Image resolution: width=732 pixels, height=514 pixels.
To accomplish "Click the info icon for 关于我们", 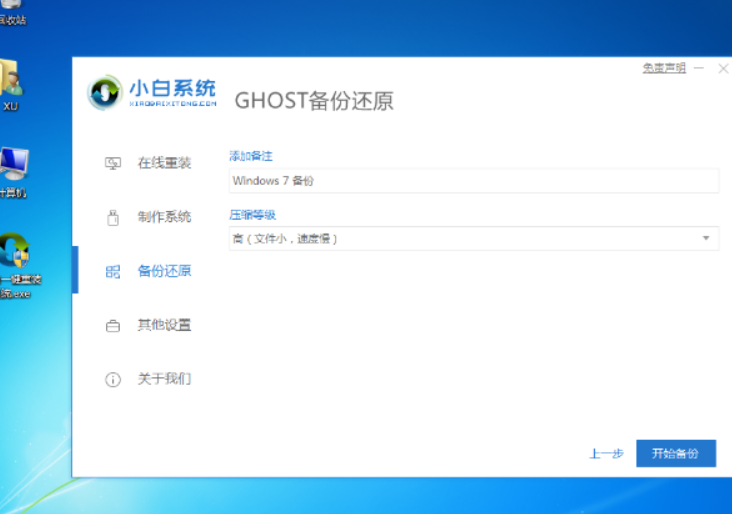I will (x=113, y=379).
